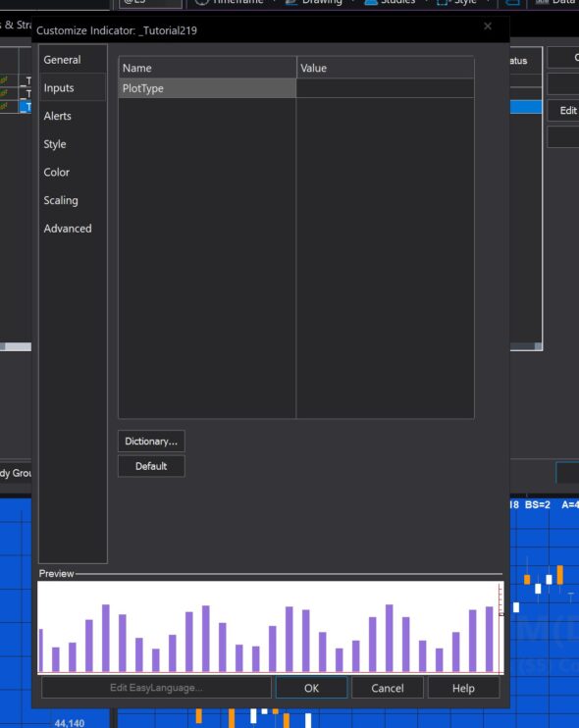Open the Dictionary button

click(x=151, y=442)
